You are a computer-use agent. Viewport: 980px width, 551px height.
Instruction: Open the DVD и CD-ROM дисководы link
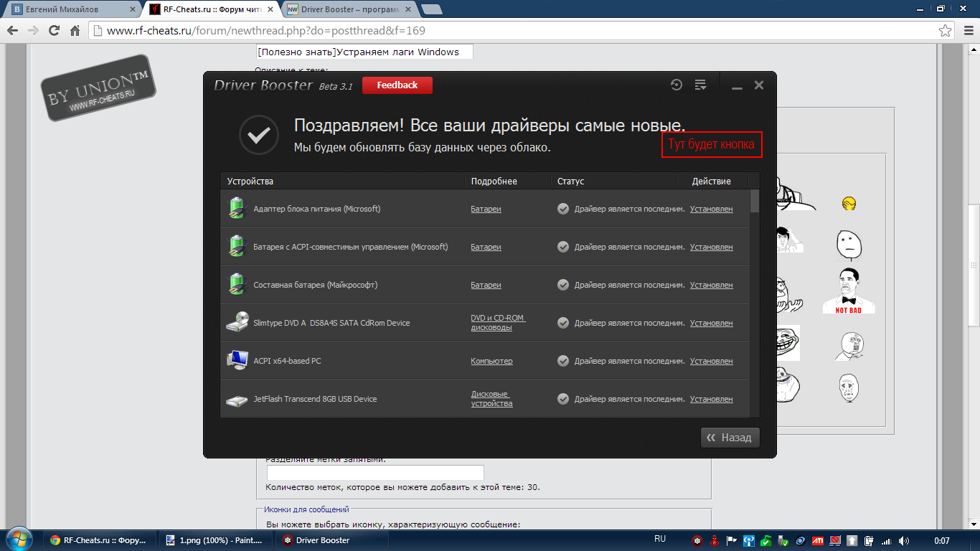tap(498, 323)
